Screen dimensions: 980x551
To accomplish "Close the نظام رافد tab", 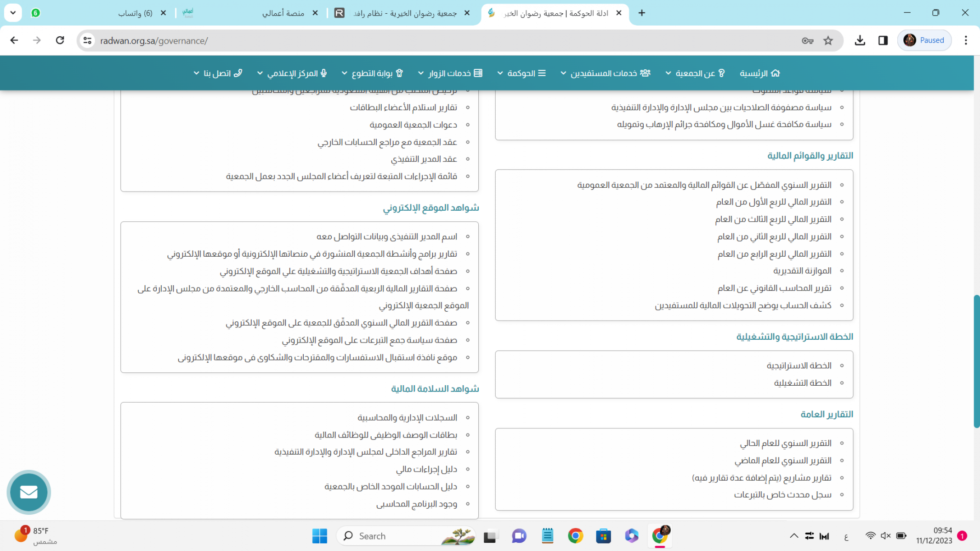I will tap(467, 13).
